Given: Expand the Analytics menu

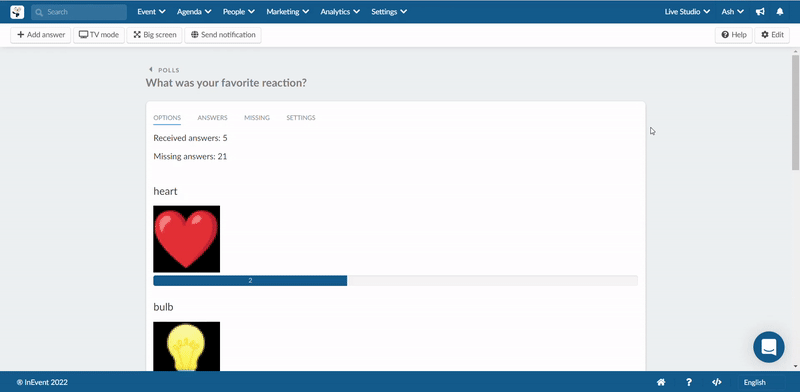Looking at the screenshot, I should click(x=340, y=12).
